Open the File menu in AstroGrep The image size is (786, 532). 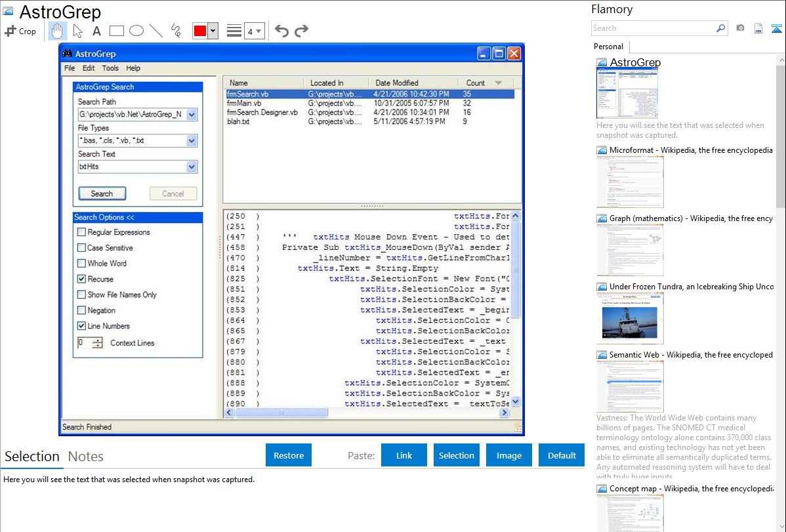click(x=70, y=68)
